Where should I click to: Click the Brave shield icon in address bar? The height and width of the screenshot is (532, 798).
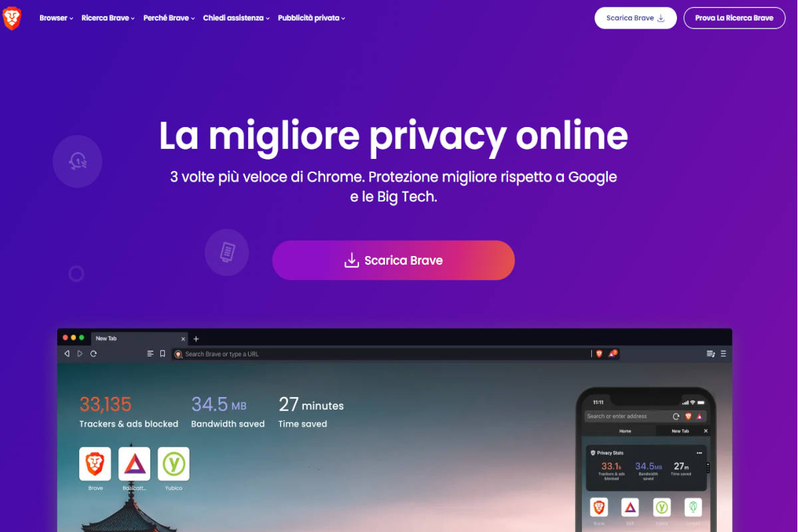(599, 354)
